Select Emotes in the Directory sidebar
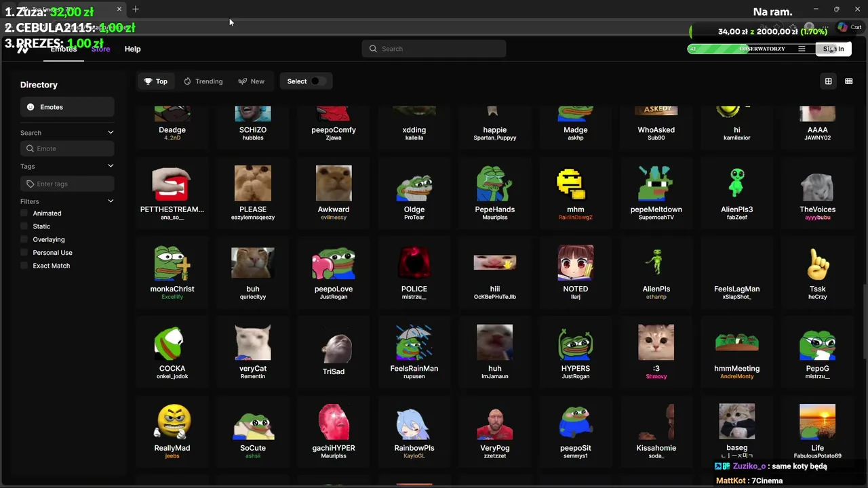Screen dimensions: 868x488 tap(67, 107)
